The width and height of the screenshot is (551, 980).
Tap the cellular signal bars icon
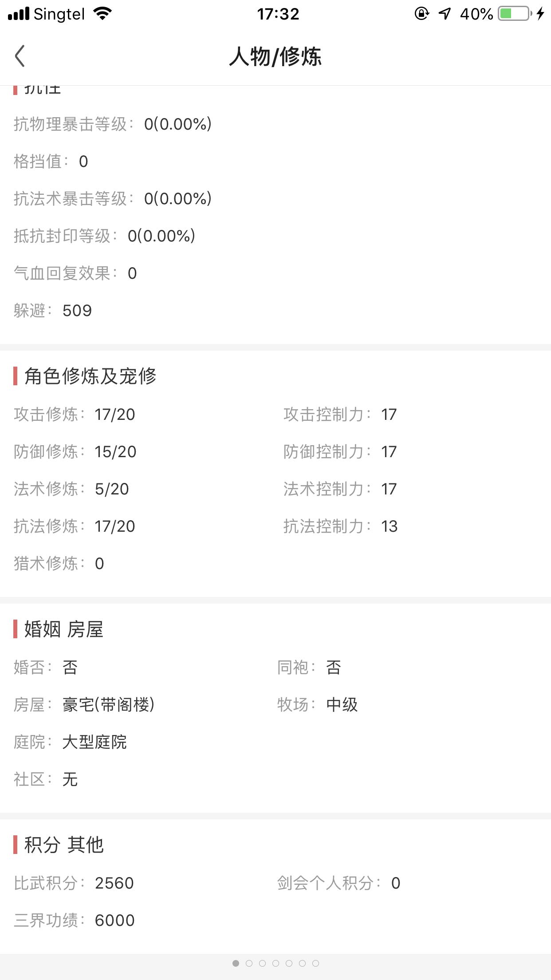tap(19, 14)
